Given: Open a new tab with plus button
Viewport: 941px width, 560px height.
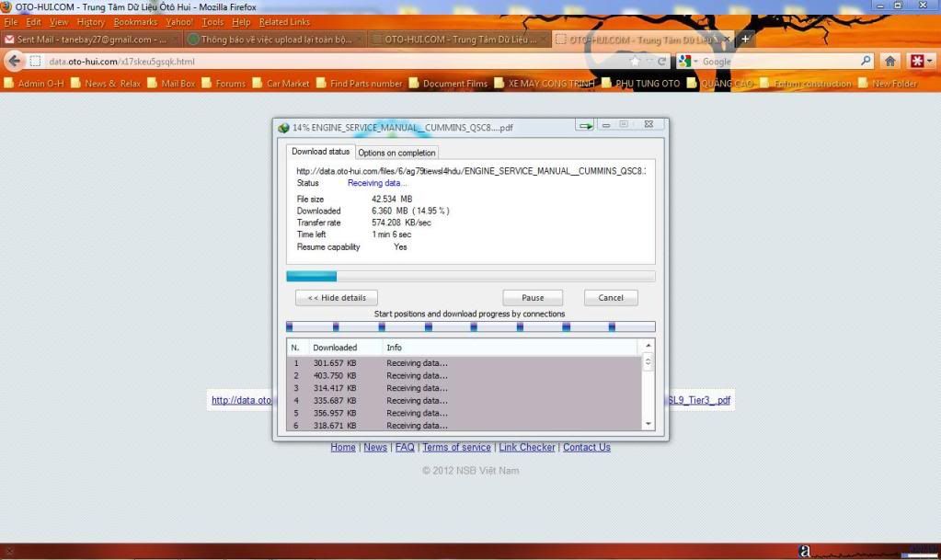Looking at the screenshot, I should [745, 39].
